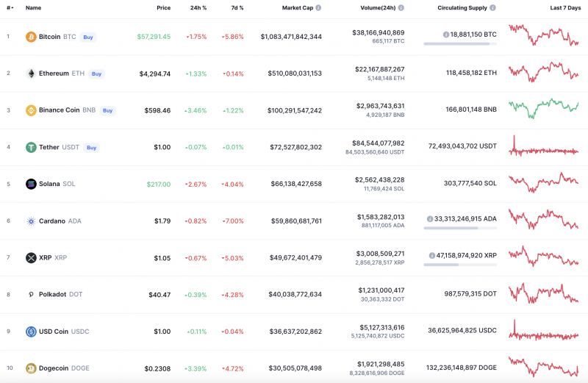Click the Volume(24h) info icon
Viewport: 588px width, 383px height.
(401, 7)
